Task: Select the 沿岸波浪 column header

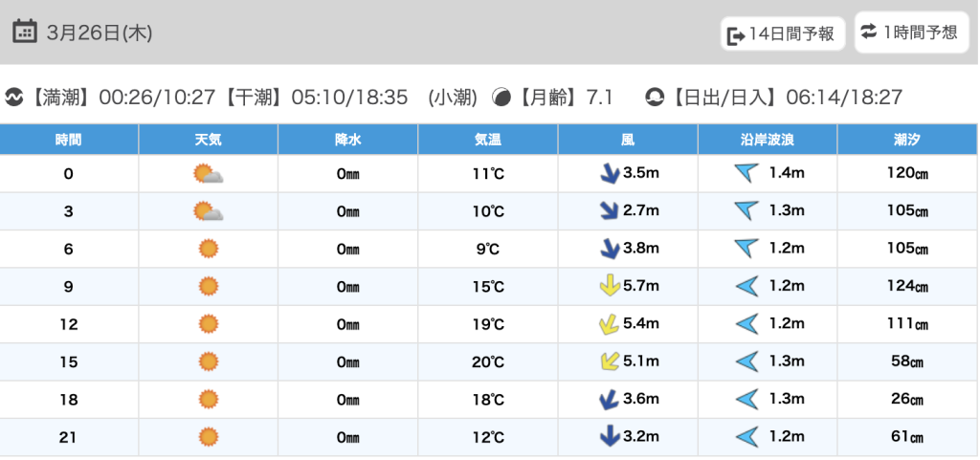Action: (768, 140)
